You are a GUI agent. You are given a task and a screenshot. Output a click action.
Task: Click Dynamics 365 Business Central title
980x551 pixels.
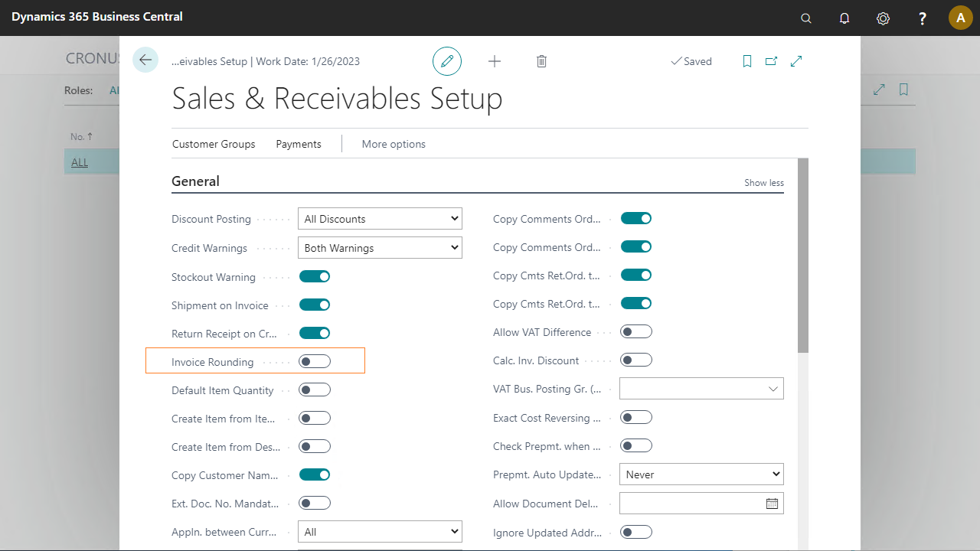click(x=97, y=16)
